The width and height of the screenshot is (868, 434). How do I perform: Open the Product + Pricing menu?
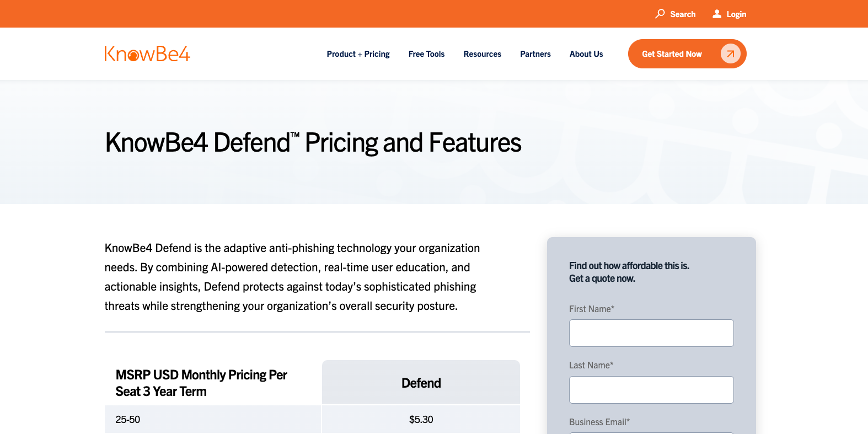[x=358, y=53]
